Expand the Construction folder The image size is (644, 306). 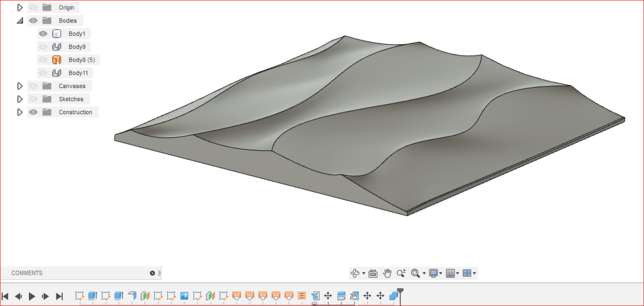pyautogui.click(x=20, y=112)
